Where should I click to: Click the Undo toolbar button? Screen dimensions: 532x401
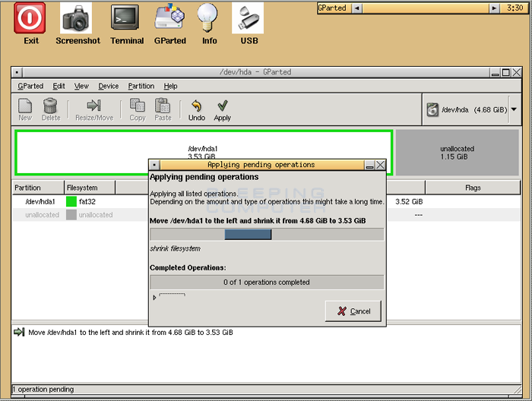click(197, 109)
